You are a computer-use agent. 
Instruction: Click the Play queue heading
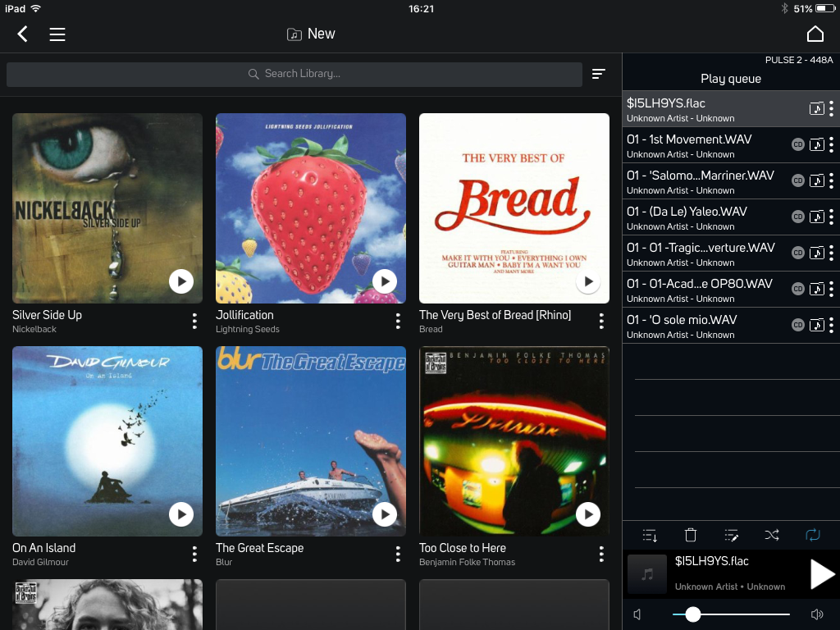pyautogui.click(x=731, y=79)
